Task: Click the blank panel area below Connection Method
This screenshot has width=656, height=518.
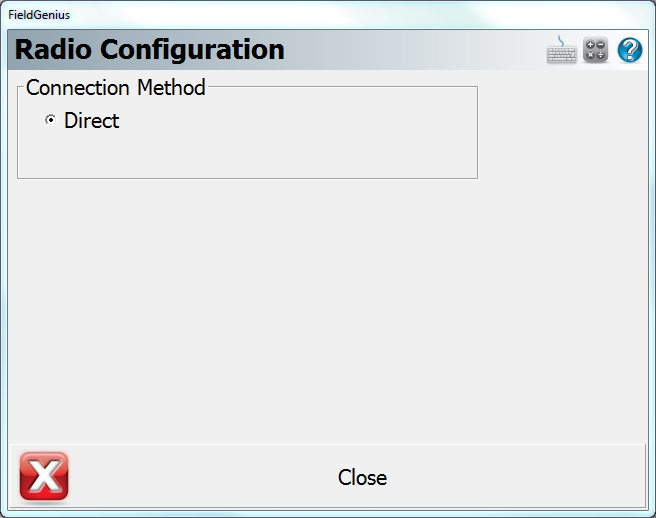Action: pos(300,300)
